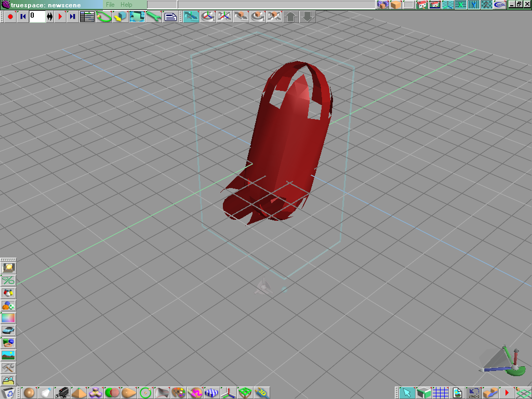This screenshot has height=399, width=532.
Task: Open the teal scene editor icon
Action: coord(137,16)
